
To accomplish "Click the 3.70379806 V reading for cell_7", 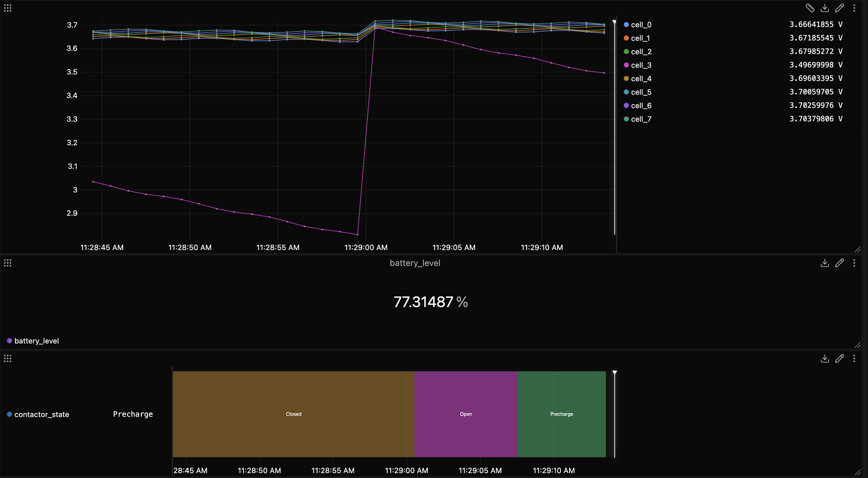I will [x=816, y=119].
